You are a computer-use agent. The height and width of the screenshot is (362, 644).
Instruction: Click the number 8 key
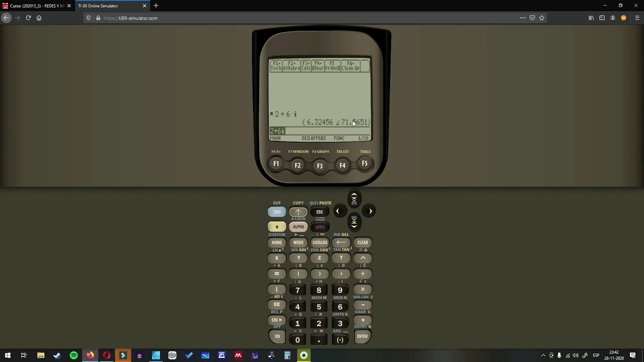[319, 291]
